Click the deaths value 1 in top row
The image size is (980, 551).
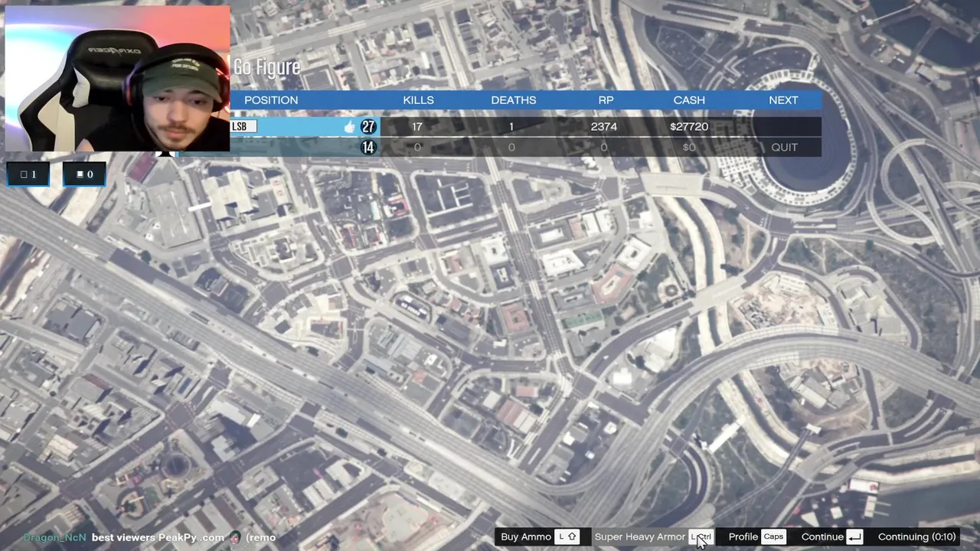point(511,126)
